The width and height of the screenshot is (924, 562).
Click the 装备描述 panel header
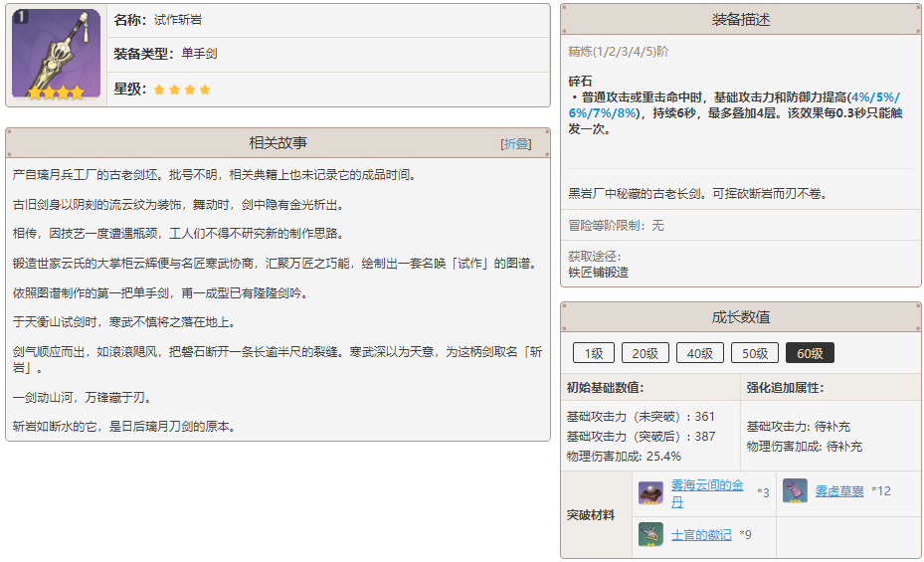pyautogui.click(x=741, y=20)
